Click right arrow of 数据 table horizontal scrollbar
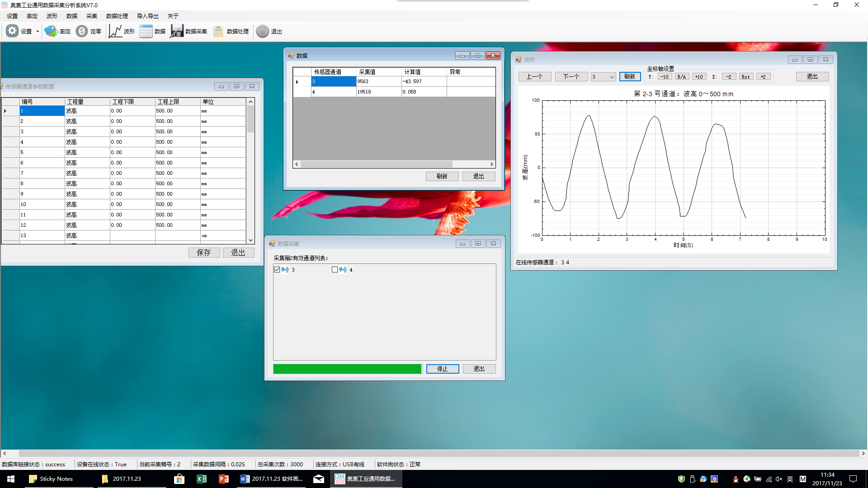This screenshot has height=488, width=868. pos(492,164)
